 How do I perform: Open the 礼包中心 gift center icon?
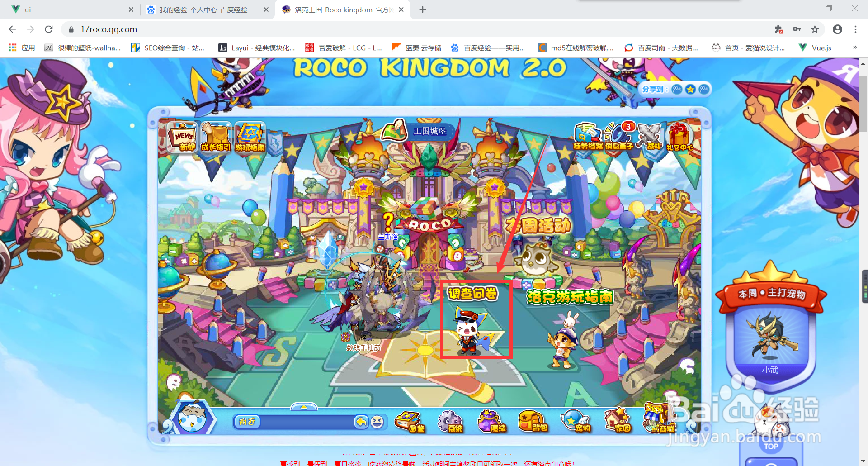679,136
